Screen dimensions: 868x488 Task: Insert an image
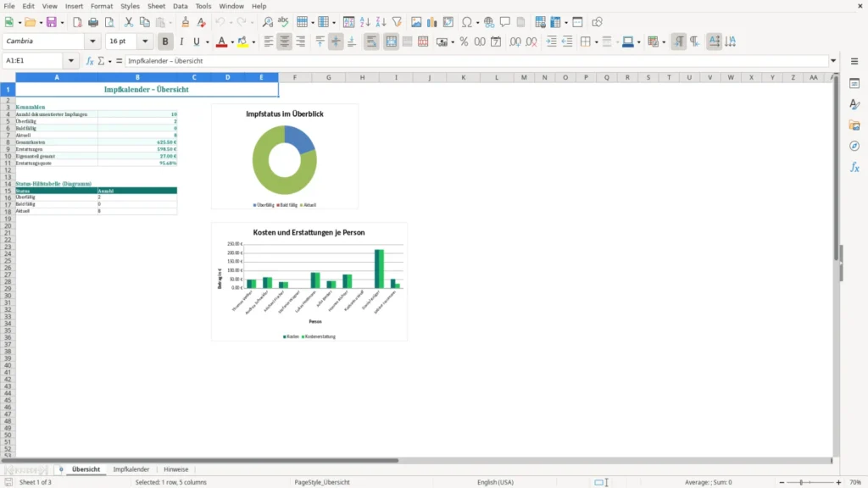click(x=415, y=22)
